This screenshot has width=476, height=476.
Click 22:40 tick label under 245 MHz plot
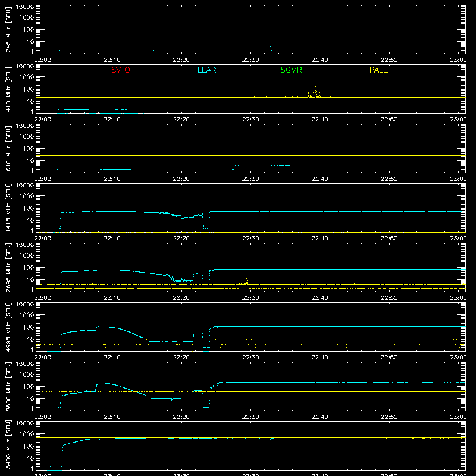(x=320, y=60)
